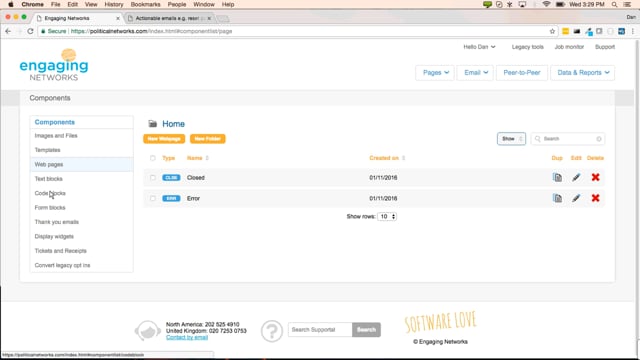Switch to the Actionable emails browser tab
This screenshot has height=360, width=640.
point(169,18)
